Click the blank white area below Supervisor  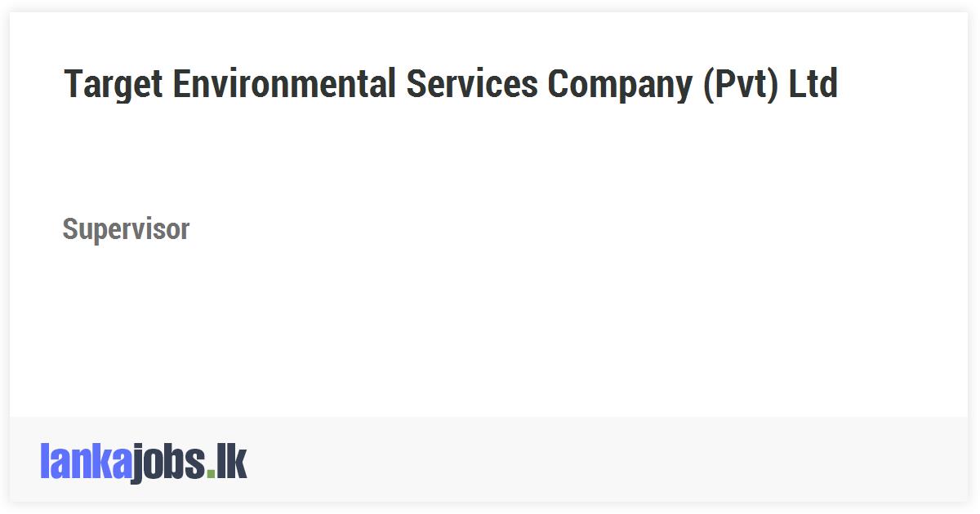coord(490,335)
